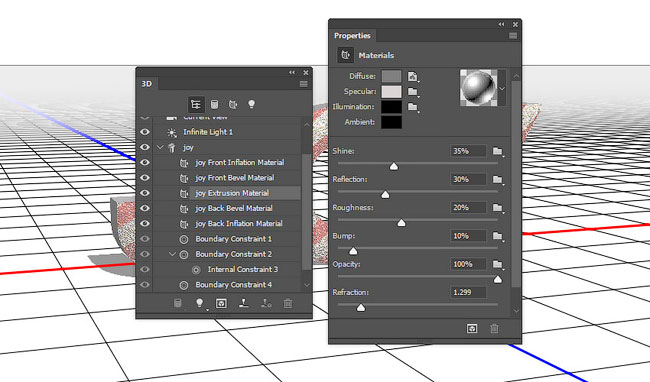This screenshot has width=650, height=382.
Task: Select Infinite Light 1 row
Action: [227, 132]
